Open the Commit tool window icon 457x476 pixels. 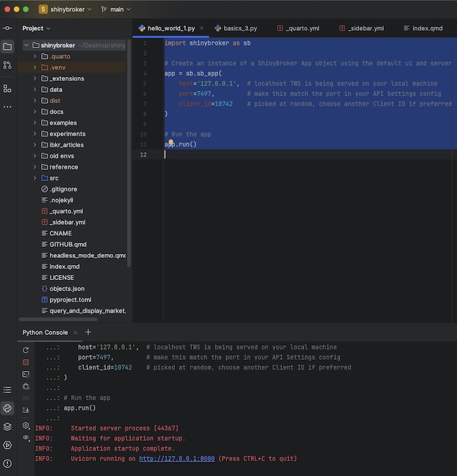tap(7, 28)
